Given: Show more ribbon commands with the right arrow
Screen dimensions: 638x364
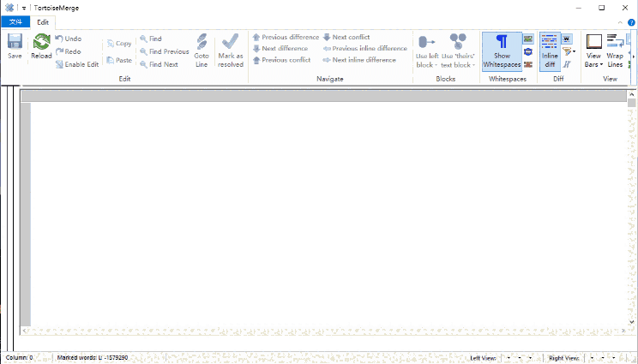Looking at the screenshot, I should pyautogui.click(x=634, y=57).
